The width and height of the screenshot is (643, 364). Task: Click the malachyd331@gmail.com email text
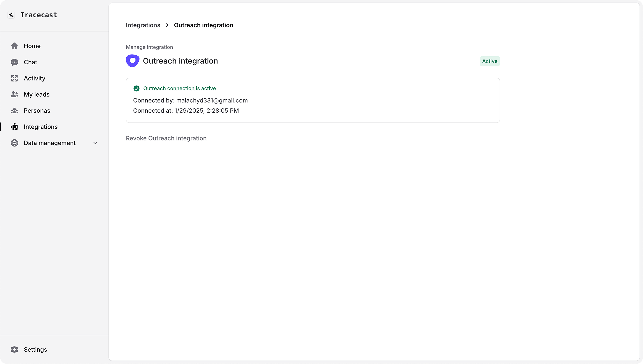(x=212, y=100)
